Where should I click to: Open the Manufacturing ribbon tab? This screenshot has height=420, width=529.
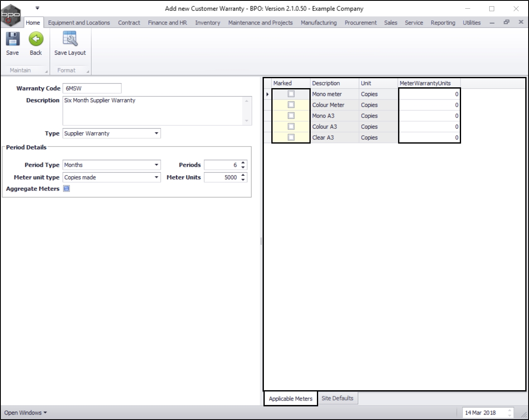pyautogui.click(x=319, y=23)
